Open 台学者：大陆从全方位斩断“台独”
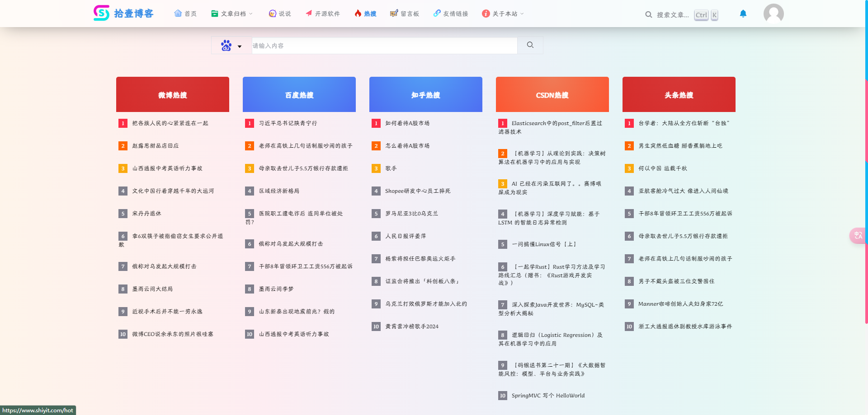868x415 pixels. click(684, 123)
